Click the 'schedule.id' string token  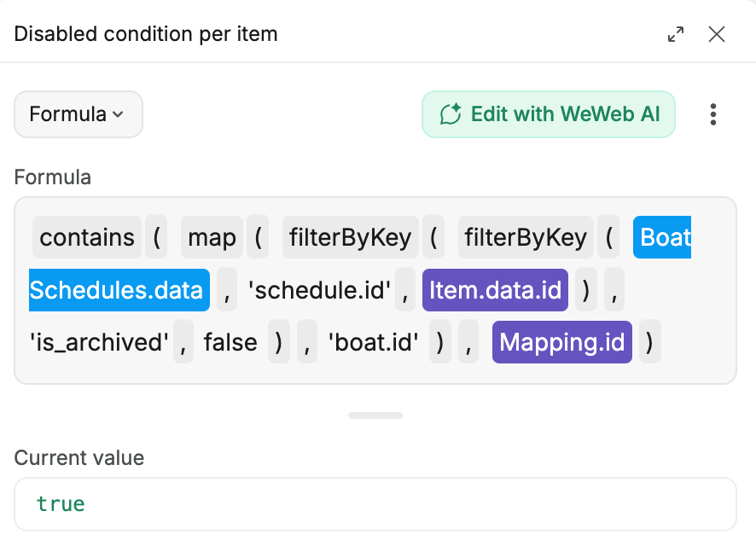(319, 290)
